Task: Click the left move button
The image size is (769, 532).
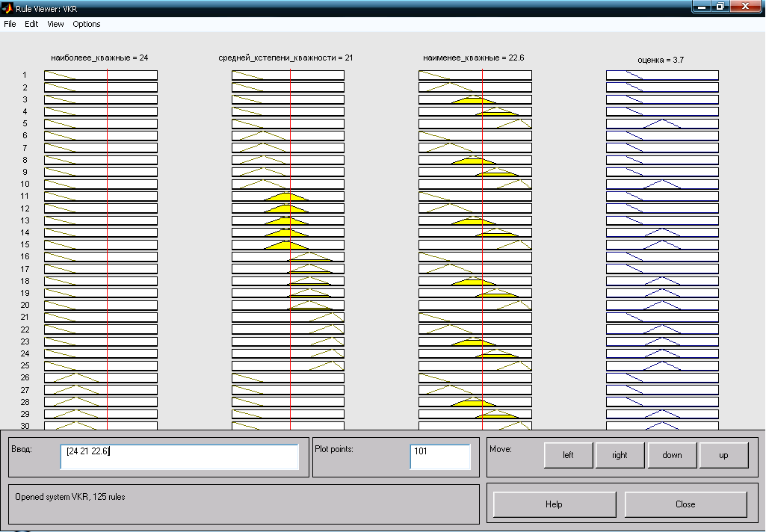Action: [x=568, y=455]
